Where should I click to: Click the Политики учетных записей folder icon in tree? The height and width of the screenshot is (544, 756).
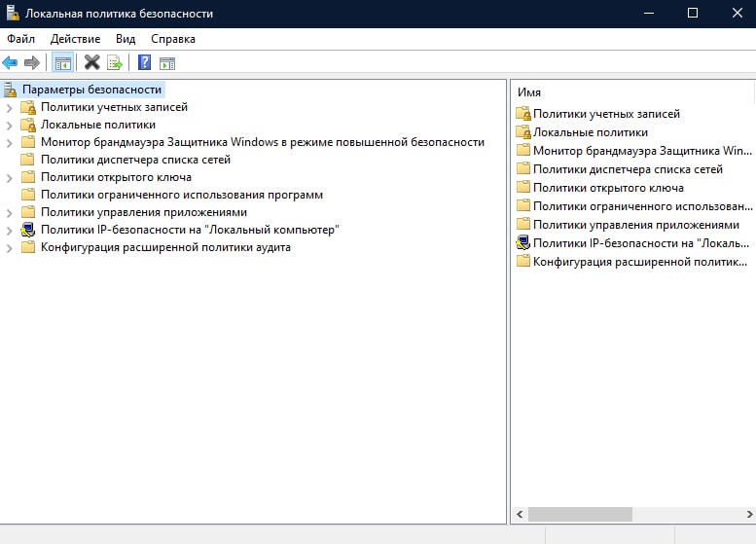coord(28,107)
